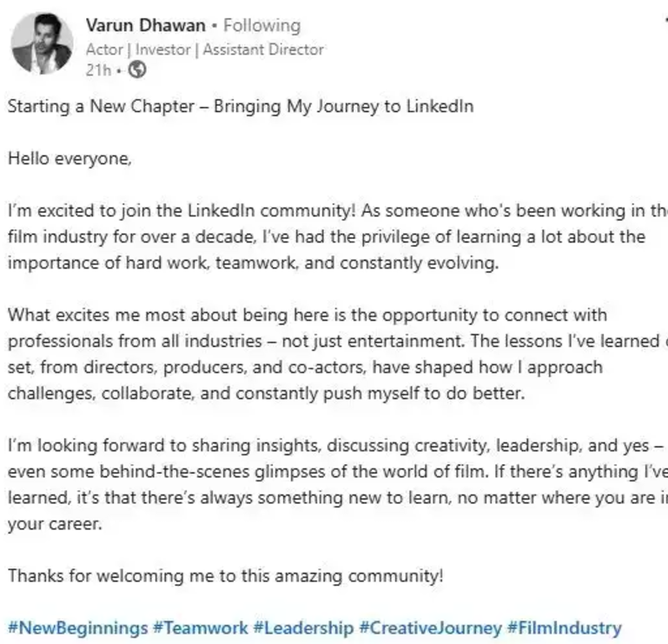The height and width of the screenshot is (644, 668).
Task: Click the 21h post timestamp
Action: click(97, 70)
